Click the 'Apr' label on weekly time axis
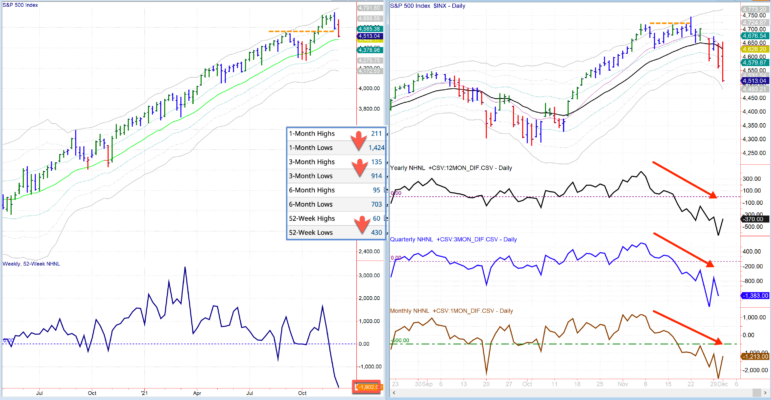The width and height of the screenshot is (771, 400). click(x=197, y=393)
